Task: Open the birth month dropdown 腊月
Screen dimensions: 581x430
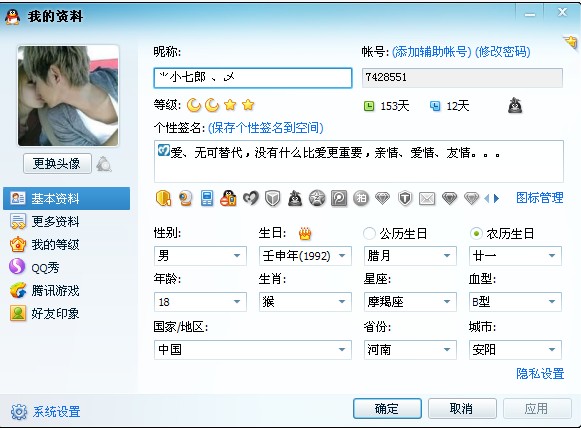Action: (x=410, y=256)
